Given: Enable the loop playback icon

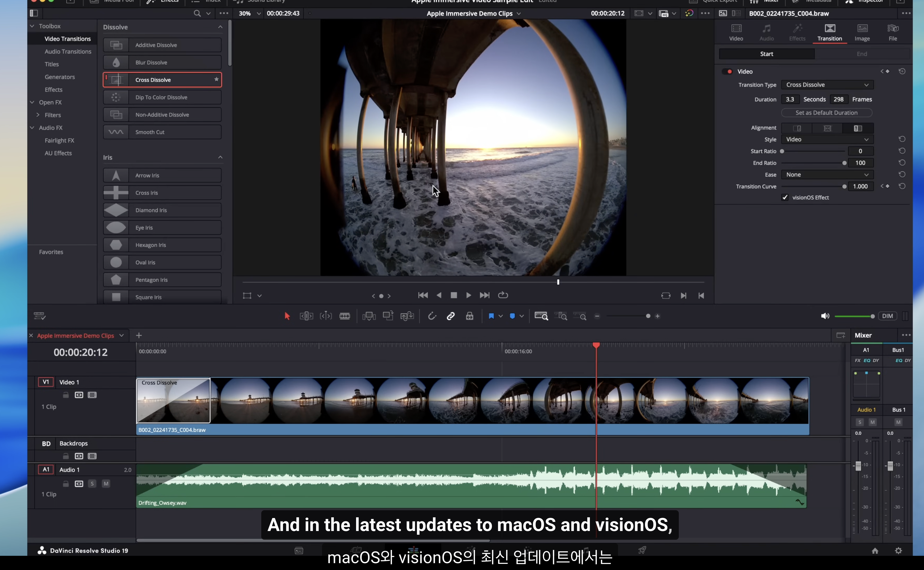Looking at the screenshot, I should click(503, 295).
